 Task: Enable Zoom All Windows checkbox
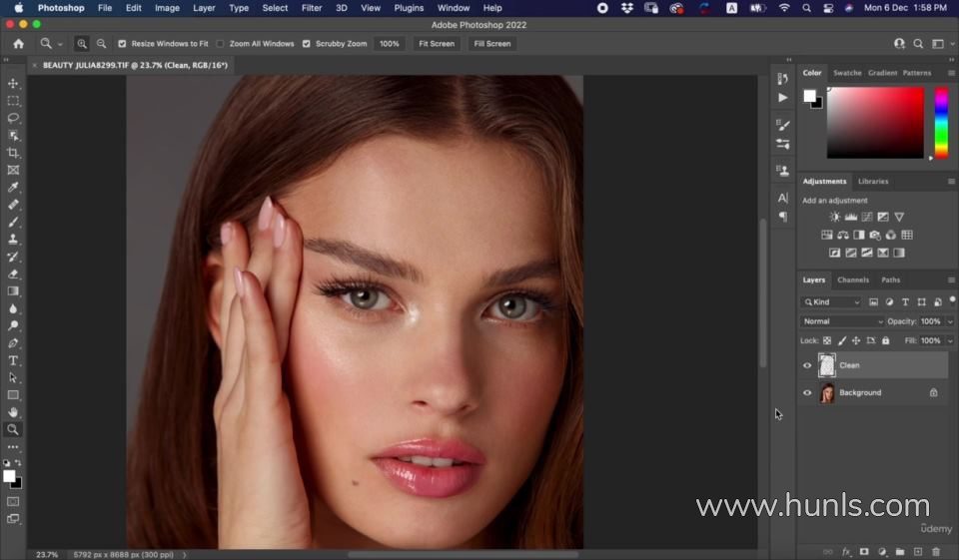221,44
